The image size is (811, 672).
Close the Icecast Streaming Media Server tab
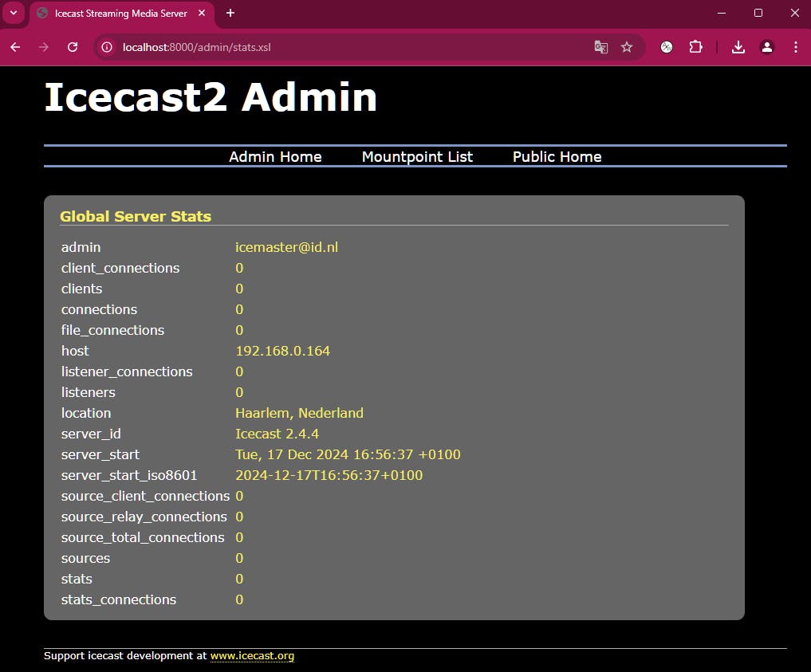coord(203,13)
